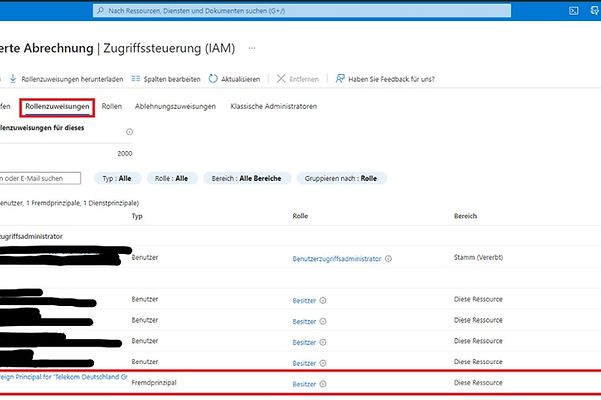Click the feedback icon beside Haben Sie Feedback

[340, 78]
